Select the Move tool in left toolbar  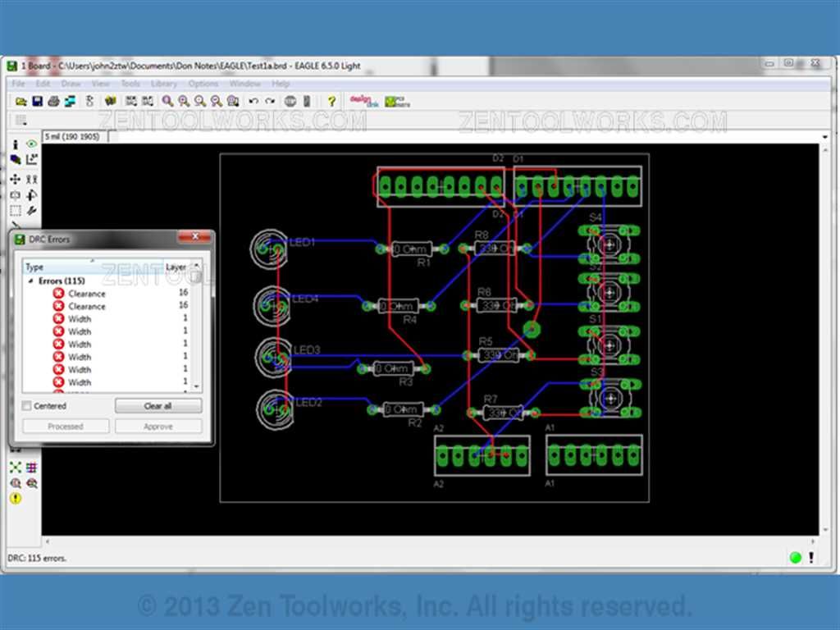16,179
